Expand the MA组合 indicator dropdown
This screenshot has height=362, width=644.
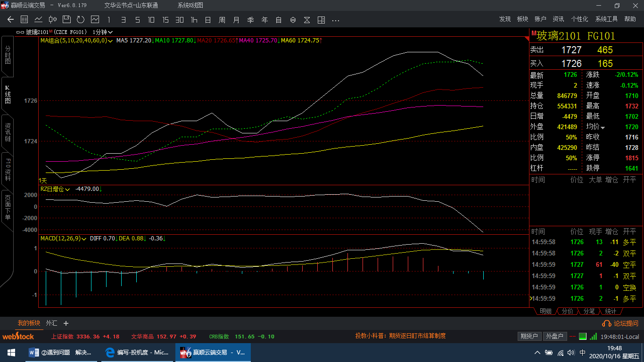click(x=110, y=41)
